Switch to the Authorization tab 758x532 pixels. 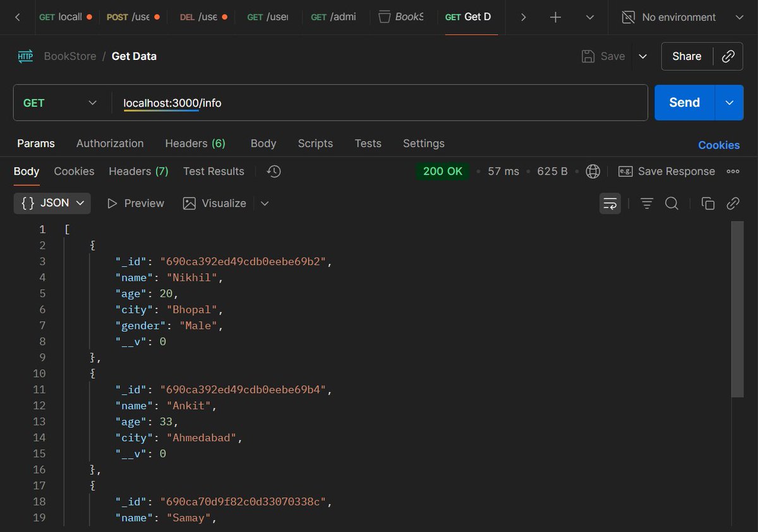[110, 143]
